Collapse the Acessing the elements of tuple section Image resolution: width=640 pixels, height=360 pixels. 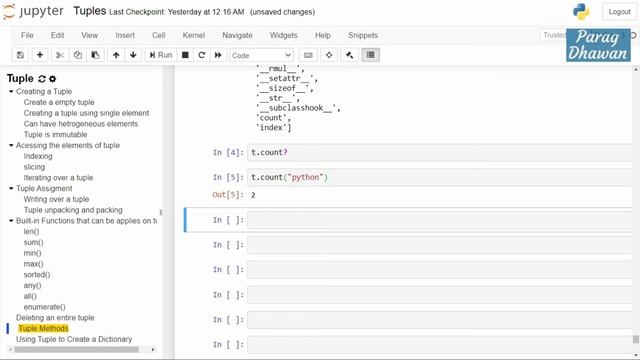pos(11,145)
